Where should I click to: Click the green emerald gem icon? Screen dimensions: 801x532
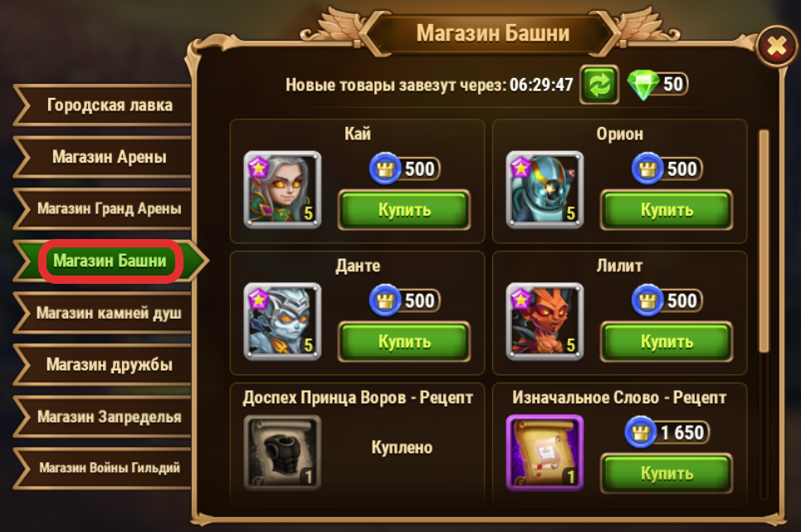pyautogui.click(x=642, y=85)
